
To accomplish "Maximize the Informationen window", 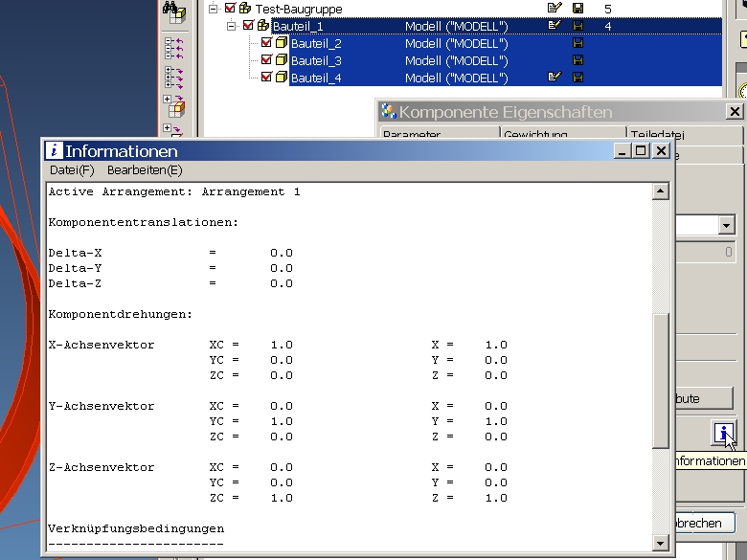I will (x=641, y=151).
